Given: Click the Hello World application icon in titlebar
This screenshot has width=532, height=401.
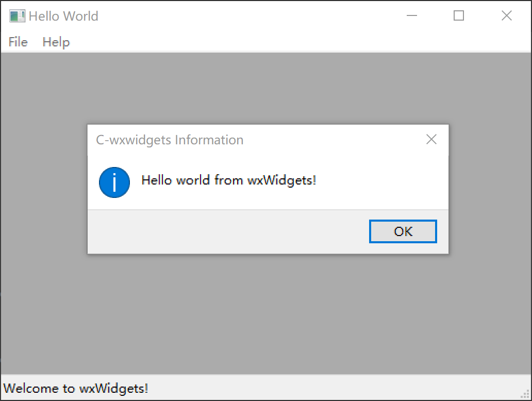Looking at the screenshot, I should (18, 16).
